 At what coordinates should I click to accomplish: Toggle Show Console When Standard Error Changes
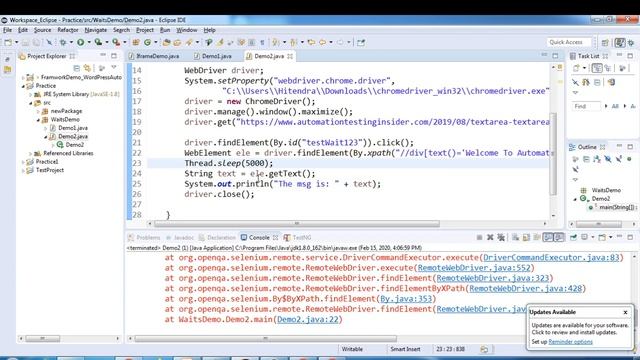(559, 237)
